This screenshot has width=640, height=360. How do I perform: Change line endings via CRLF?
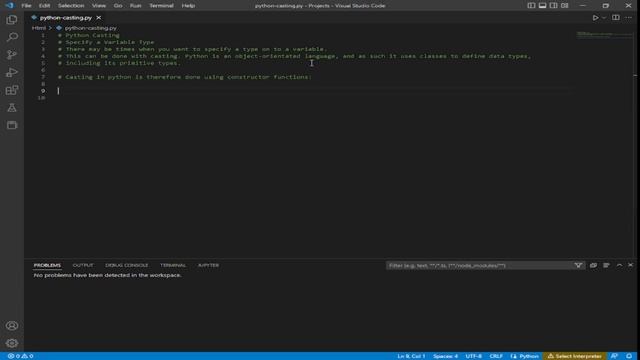click(496, 356)
